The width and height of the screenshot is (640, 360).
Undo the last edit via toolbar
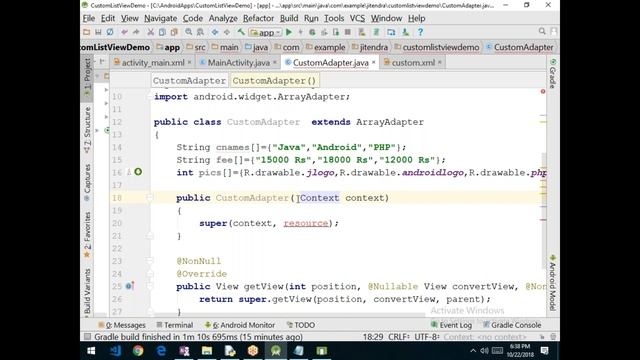[x=124, y=32]
